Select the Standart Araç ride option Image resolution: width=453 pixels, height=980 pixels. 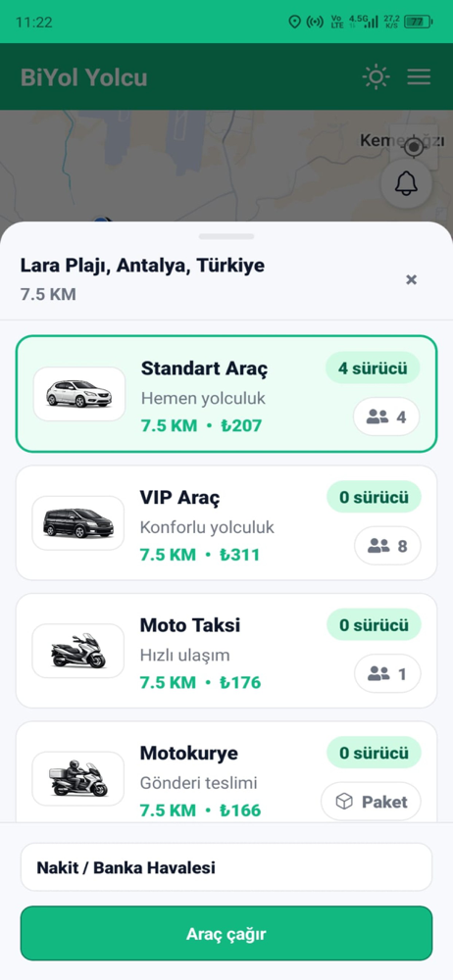pos(226,394)
